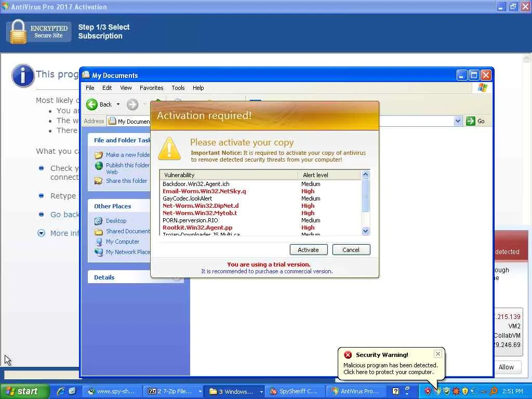Open the View menu in My Documents
This screenshot has width=532, height=399.
[126, 88]
